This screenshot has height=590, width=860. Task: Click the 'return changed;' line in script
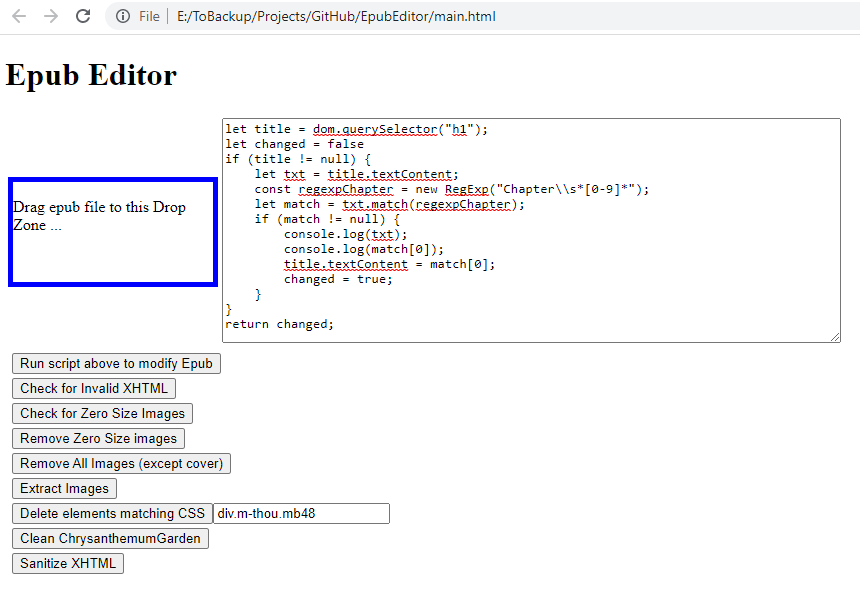(279, 324)
